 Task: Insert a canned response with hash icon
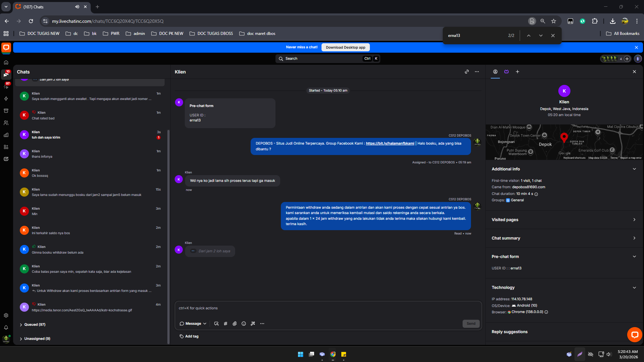click(x=225, y=324)
